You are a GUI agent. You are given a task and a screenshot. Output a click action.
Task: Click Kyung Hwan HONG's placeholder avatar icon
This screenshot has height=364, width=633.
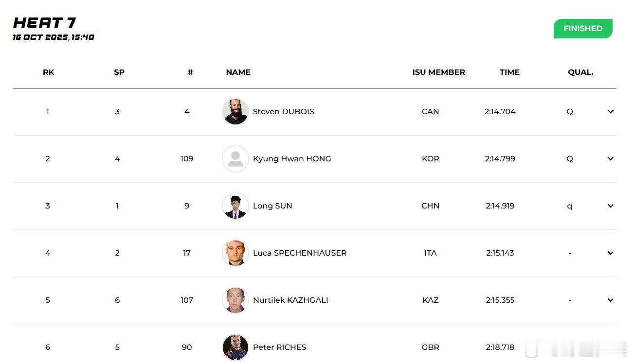coord(235,159)
